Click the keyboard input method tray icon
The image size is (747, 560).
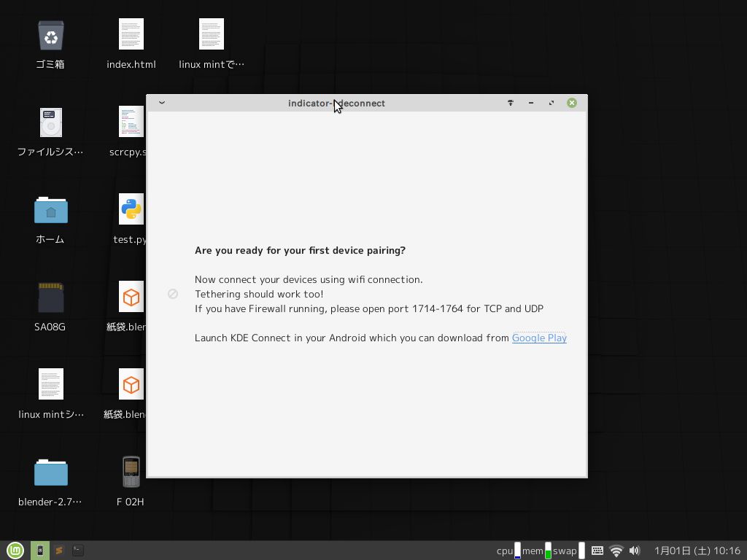tap(597, 551)
